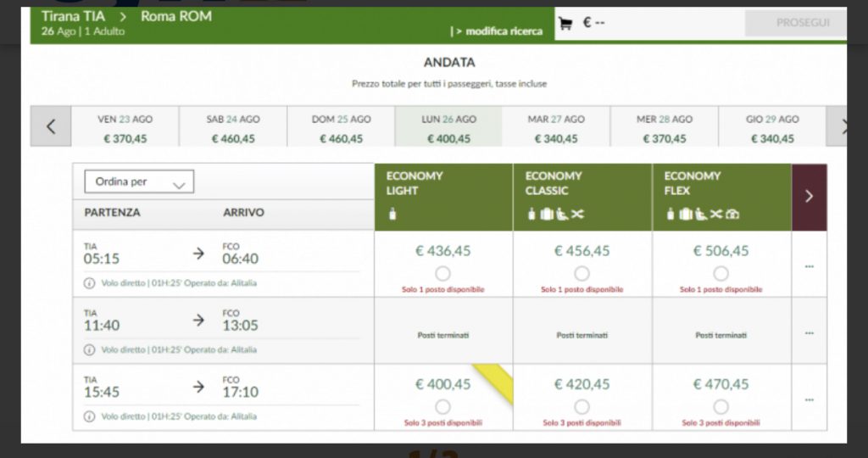Click info icon for 15:45 flight
Viewport: 868px width, 458px height.
tap(89, 416)
